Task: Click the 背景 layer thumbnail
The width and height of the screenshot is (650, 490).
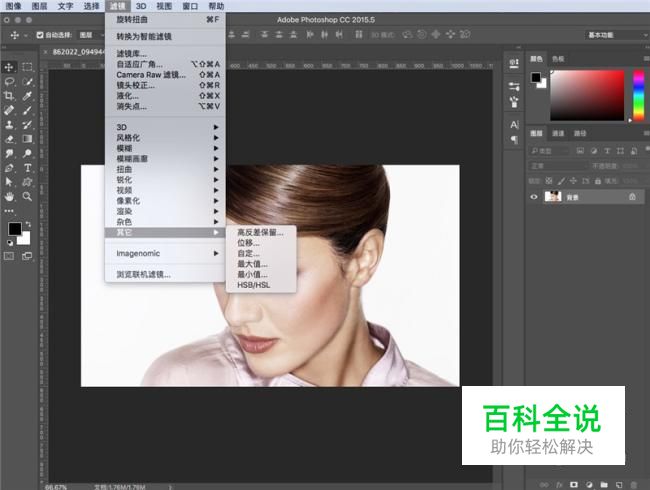Action: coord(551,198)
